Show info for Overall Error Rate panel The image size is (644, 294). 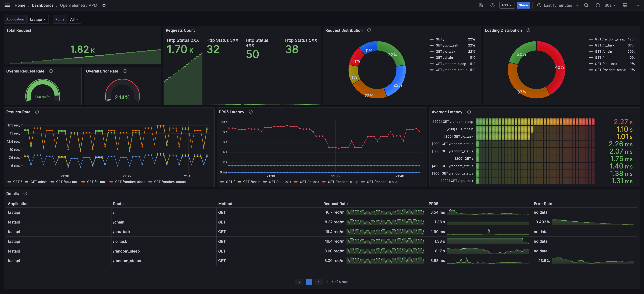coord(125,71)
